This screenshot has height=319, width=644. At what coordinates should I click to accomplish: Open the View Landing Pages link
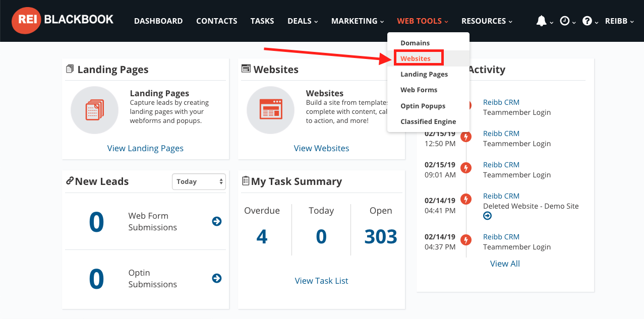(145, 148)
